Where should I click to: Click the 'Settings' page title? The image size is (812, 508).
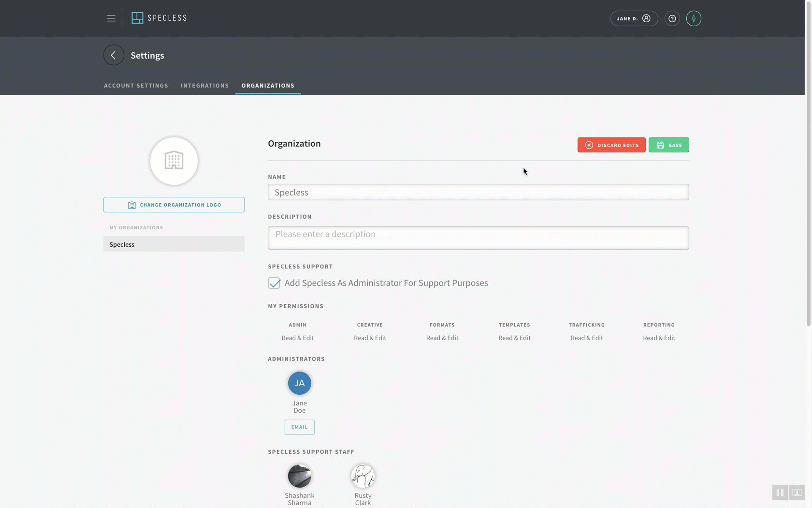tap(147, 56)
